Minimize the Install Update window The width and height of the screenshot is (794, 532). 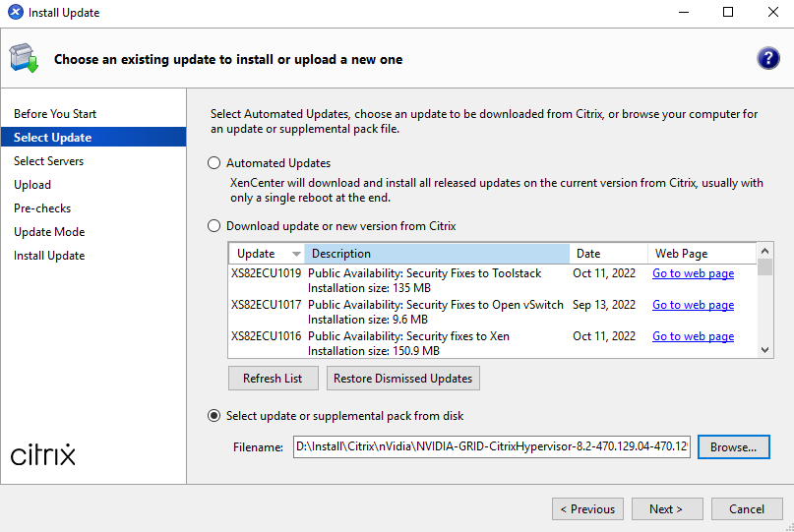click(684, 12)
